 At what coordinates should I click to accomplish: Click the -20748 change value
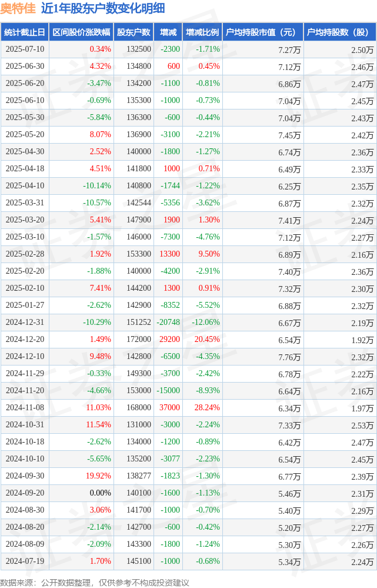(x=168, y=322)
